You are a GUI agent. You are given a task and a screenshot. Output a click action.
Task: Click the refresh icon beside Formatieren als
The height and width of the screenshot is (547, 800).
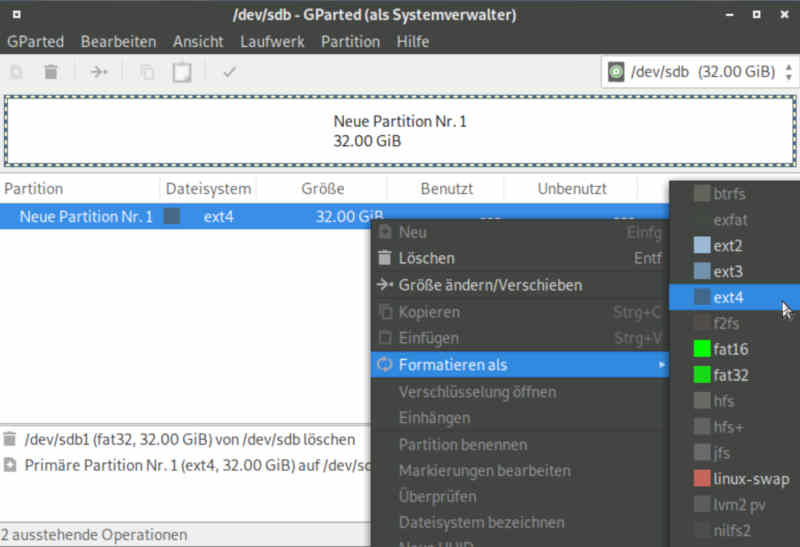click(x=385, y=364)
